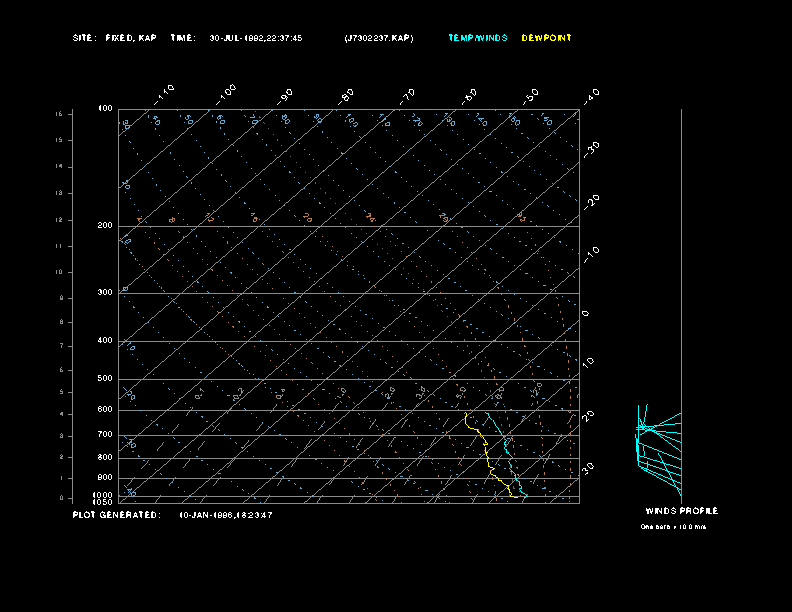Click the 30-JUL-1992 sounding timestamp

click(255, 38)
